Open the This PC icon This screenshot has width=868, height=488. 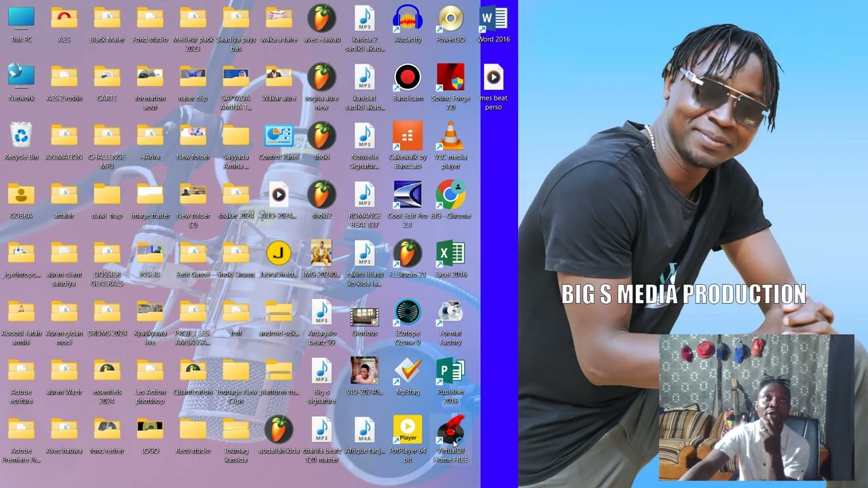coord(22,18)
